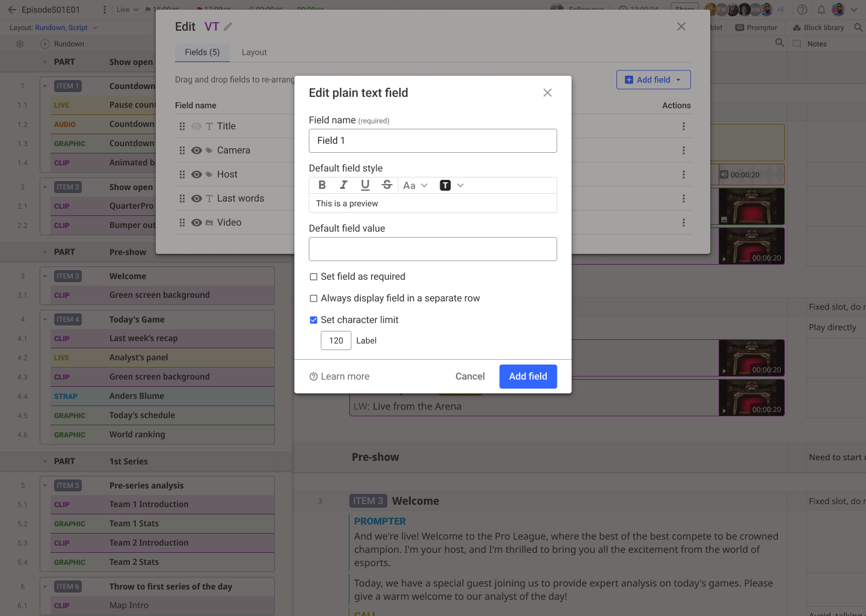Grab the drag handle of Camera field

point(182,150)
